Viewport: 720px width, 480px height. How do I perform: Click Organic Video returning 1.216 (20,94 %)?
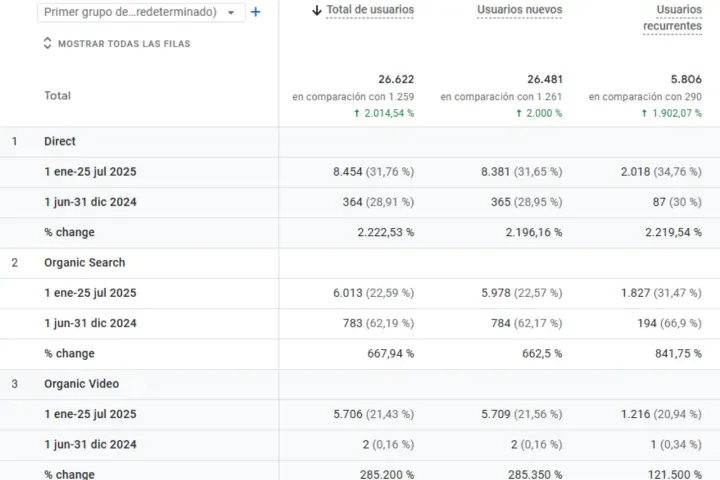click(661, 414)
